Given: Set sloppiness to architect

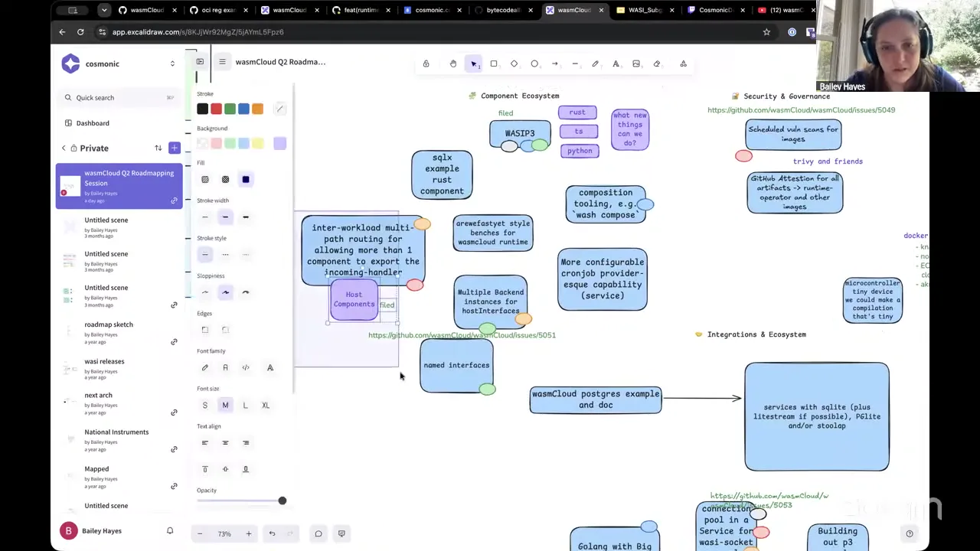Looking at the screenshot, I should 205,292.
